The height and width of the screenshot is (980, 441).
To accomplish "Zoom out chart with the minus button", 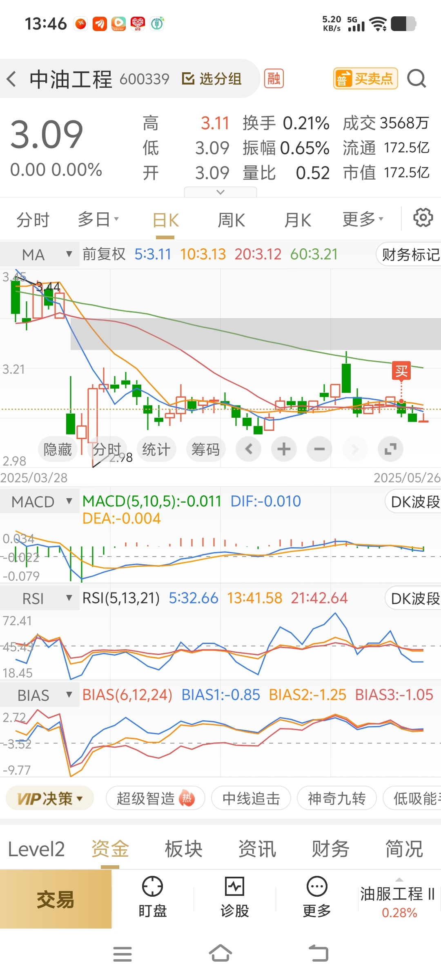I will coord(320,449).
